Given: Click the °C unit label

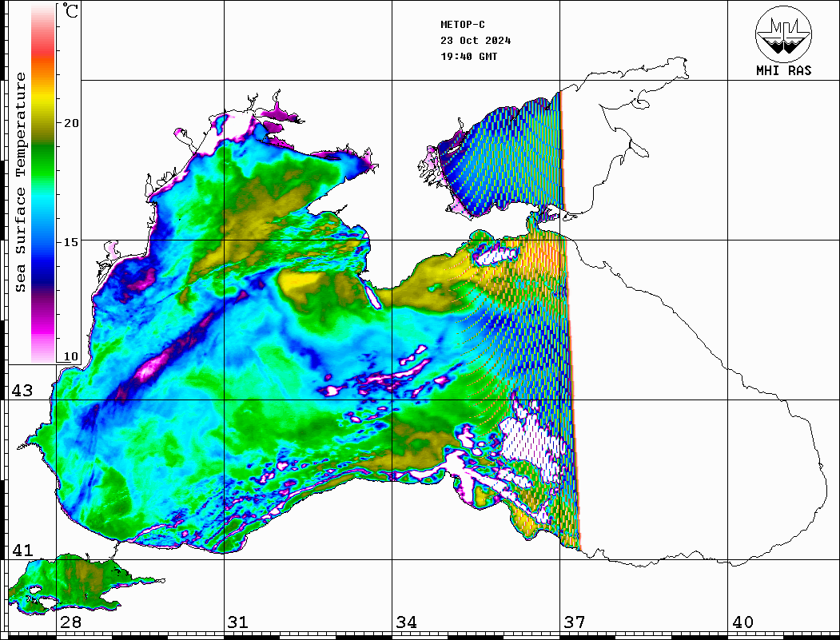Looking at the screenshot, I should [70, 10].
